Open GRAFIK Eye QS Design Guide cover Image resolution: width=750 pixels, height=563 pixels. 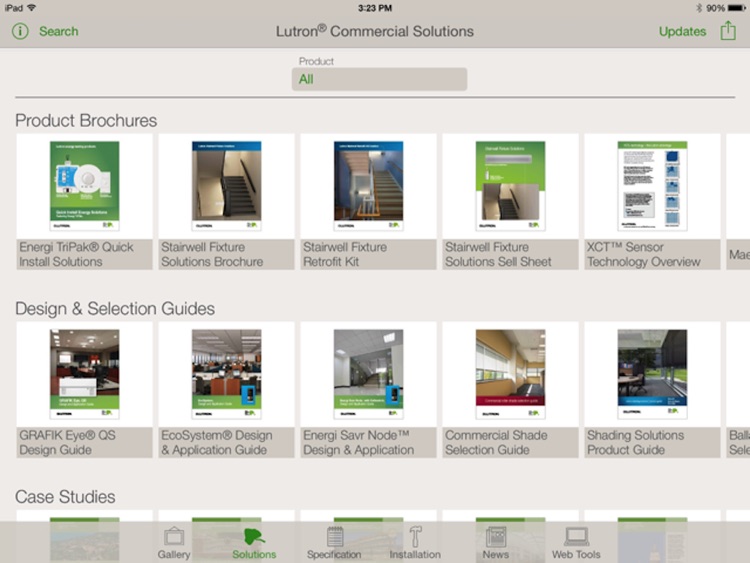[x=85, y=374]
